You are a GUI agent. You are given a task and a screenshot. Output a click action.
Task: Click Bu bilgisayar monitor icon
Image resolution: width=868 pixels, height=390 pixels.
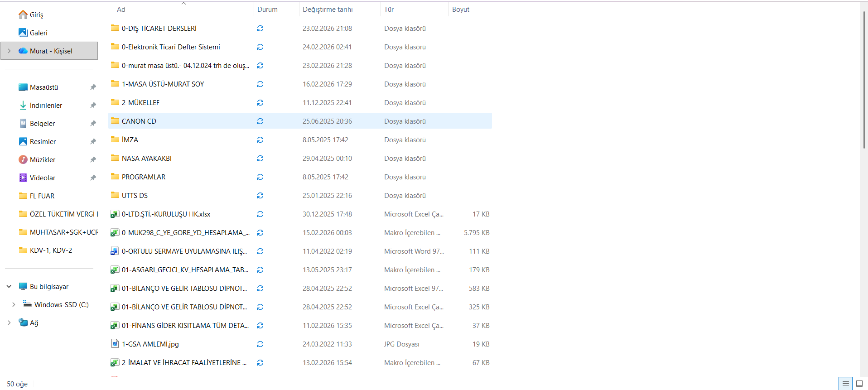click(23, 286)
